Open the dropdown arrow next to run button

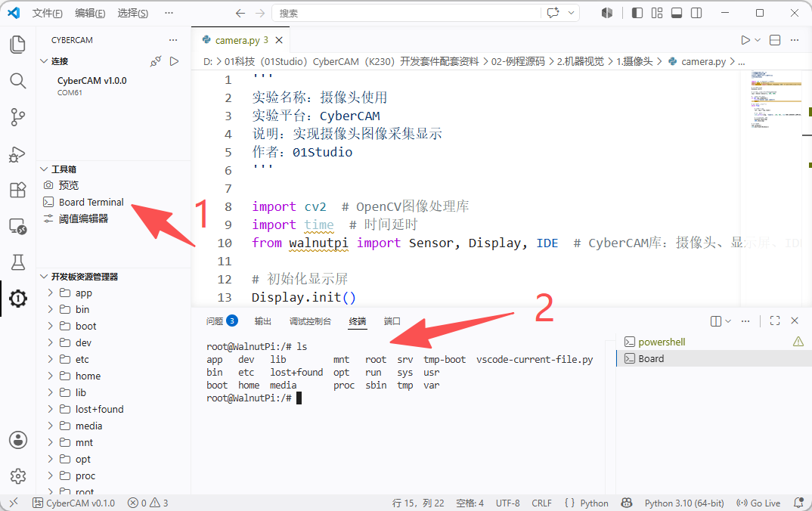pyautogui.click(x=758, y=40)
